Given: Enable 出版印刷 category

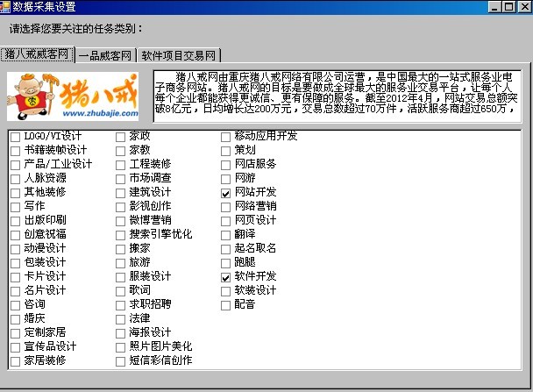Looking at the screenshot, I should click(15, 221).
